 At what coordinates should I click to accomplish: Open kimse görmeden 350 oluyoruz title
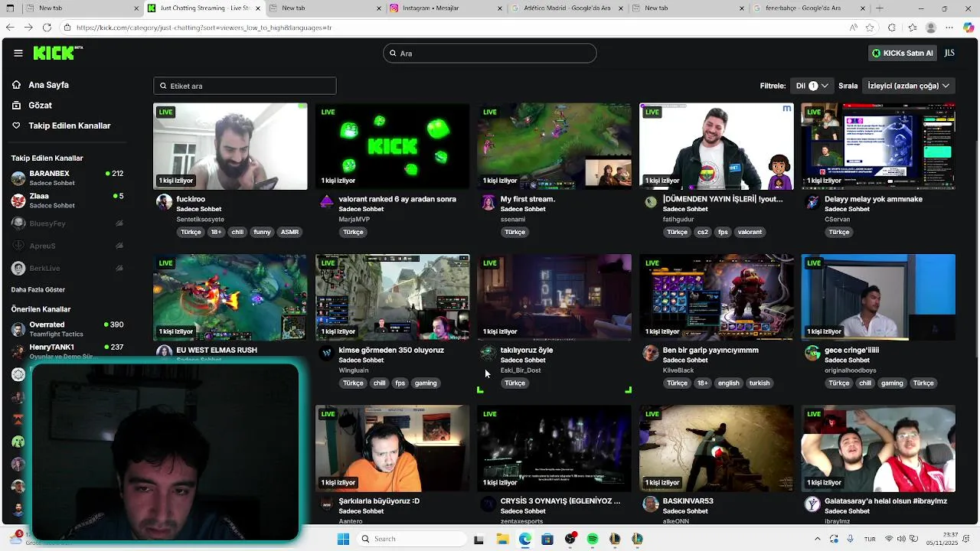point(391,350)
